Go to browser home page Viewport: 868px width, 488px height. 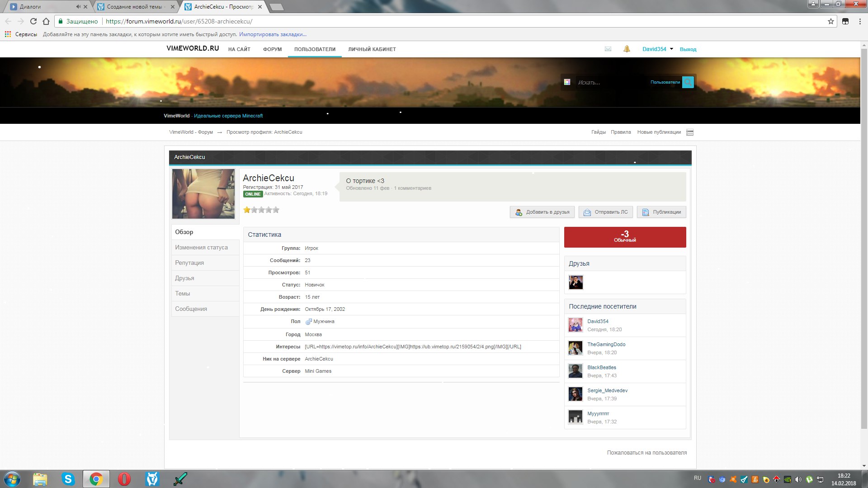point(46,21)
